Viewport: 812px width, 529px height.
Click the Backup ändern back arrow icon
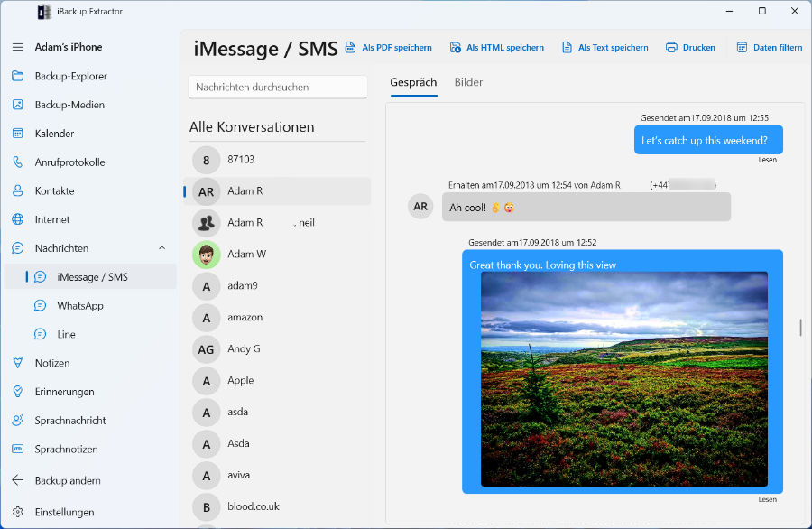tap(18, 480)
